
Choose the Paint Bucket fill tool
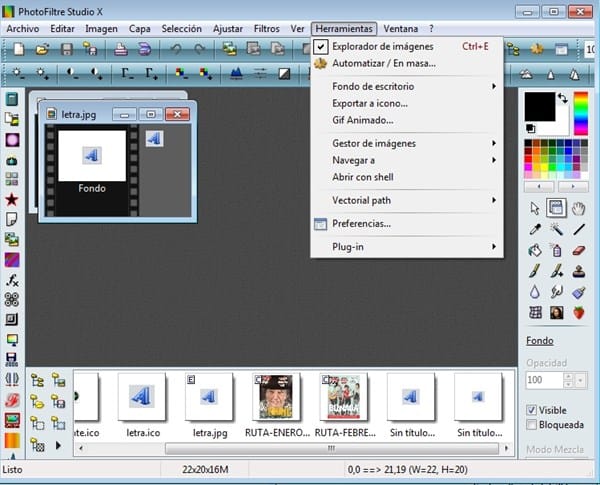[x=535, y=250]
